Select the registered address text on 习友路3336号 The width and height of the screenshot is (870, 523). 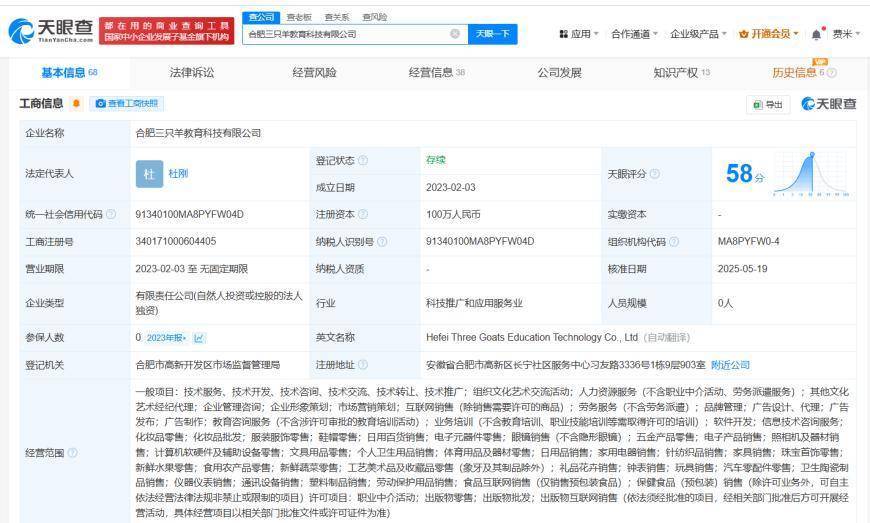(x=565, y=364)
